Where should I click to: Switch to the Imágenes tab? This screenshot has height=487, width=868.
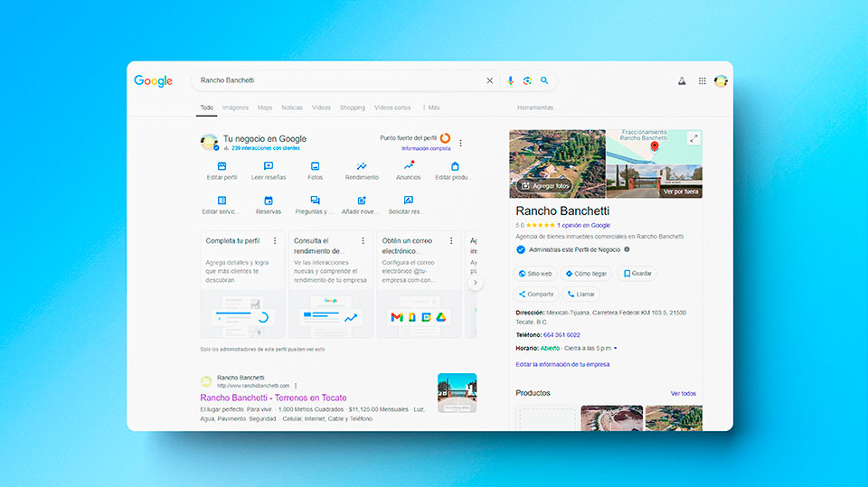pyautogui.click(x=235, y=108)
